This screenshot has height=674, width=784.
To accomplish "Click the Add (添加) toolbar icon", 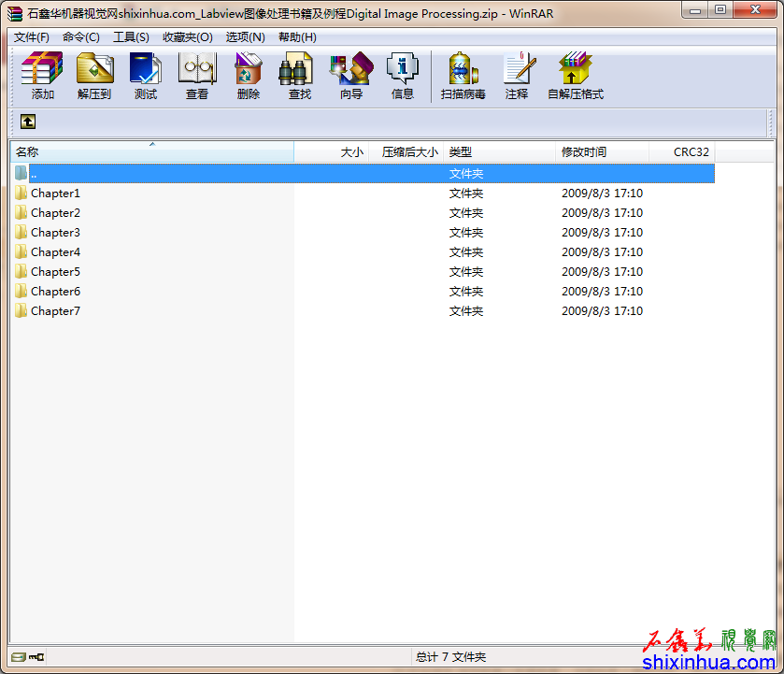I will click(42, 76).
